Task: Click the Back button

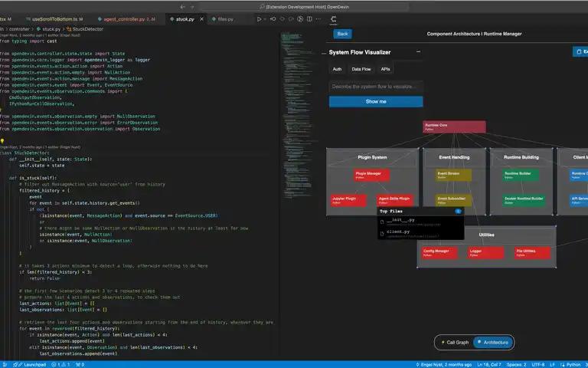Action: pos(342,34)
